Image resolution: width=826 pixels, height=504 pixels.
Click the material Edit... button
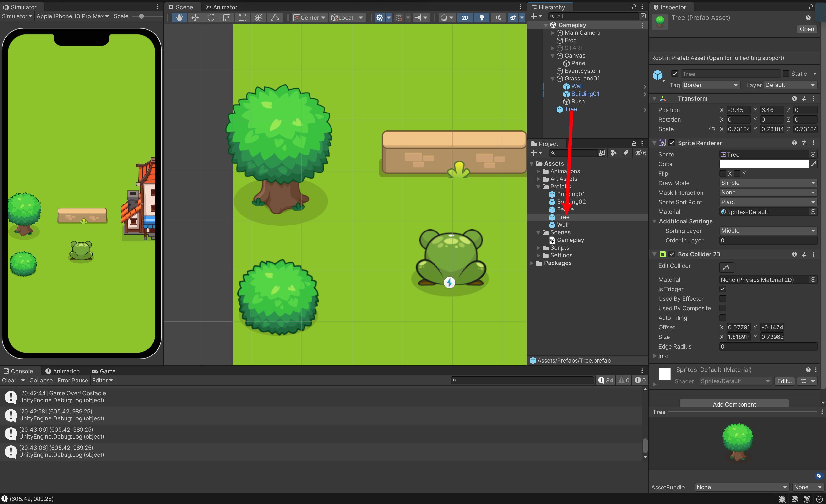pos(784,381)
